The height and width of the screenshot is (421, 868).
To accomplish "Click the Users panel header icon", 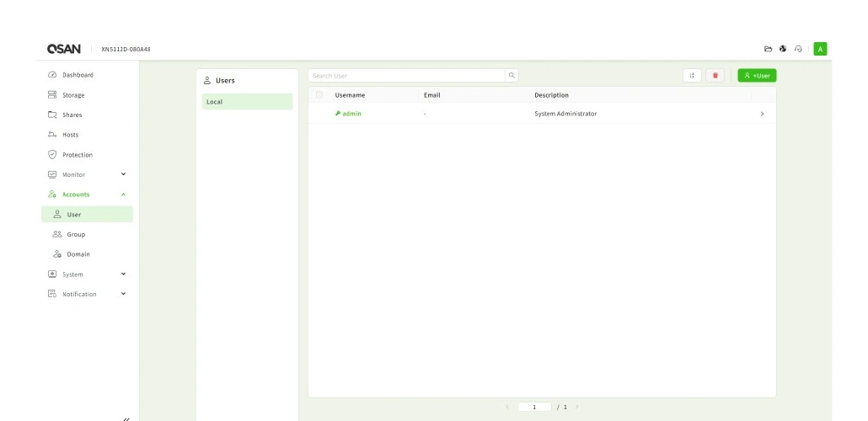I will (x=207, y=80).
